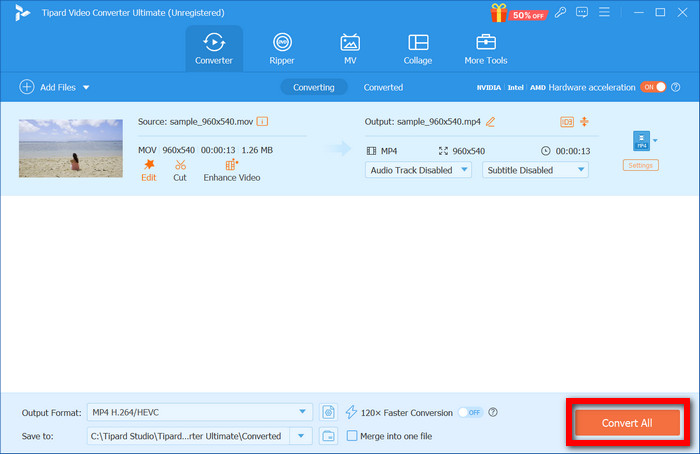This screenshot has width=700, height=454.
Task: Click the Convert All button
Action: tap(627, 423)
